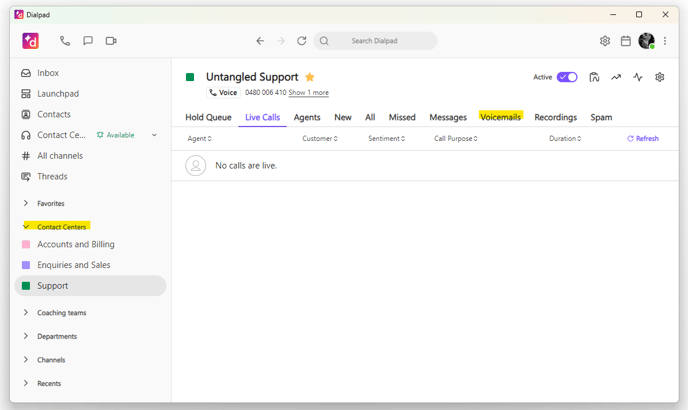Viewport: 688px width, 410px height.
Task: Click the No calls are live message
Action: pyautogui.click(x=246, y=165)
